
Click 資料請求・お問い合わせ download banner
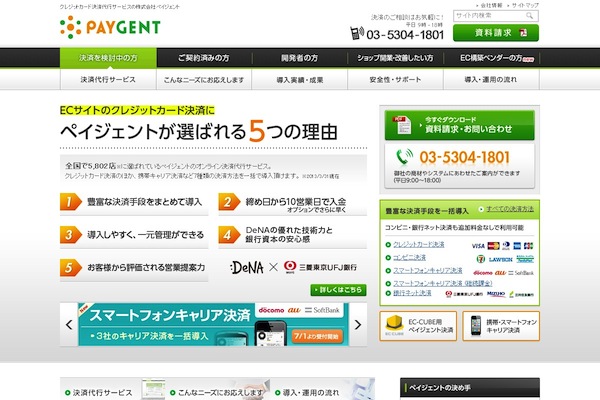click(460, 125)
